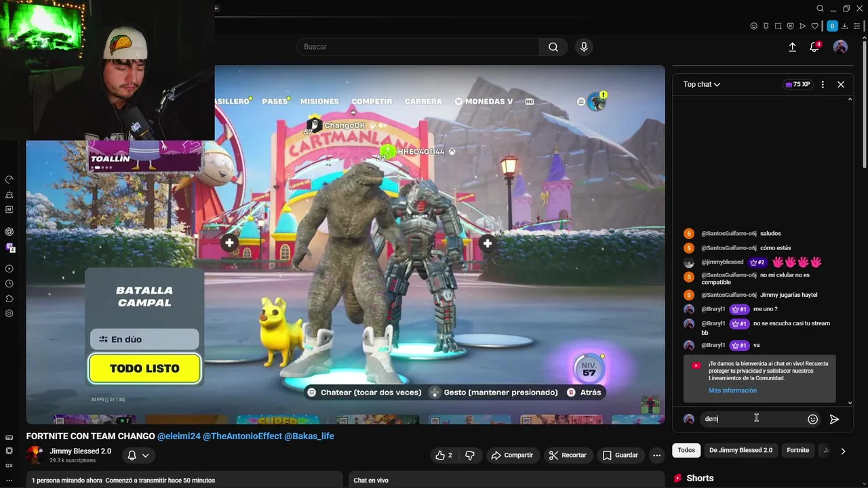Open the account avatar menu
This screenshot has height=488, width=868.
coord(840,47)
